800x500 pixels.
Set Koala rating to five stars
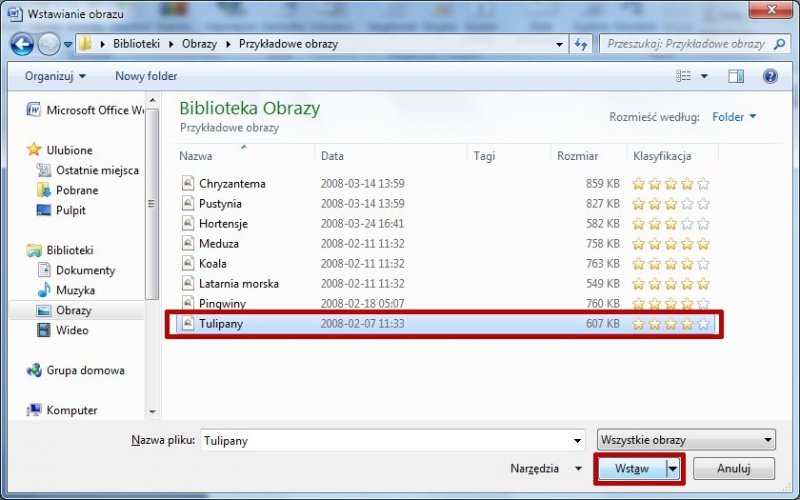703,264
